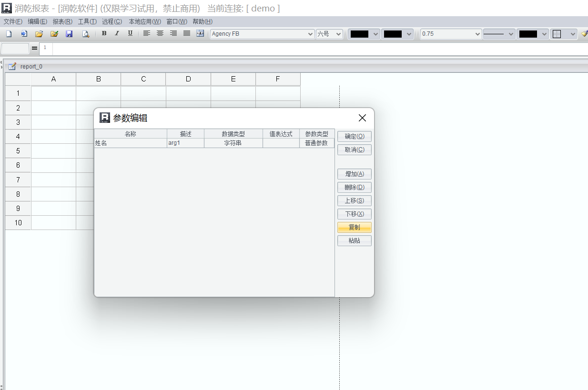Click the new report icon

(x=9, y=34)
